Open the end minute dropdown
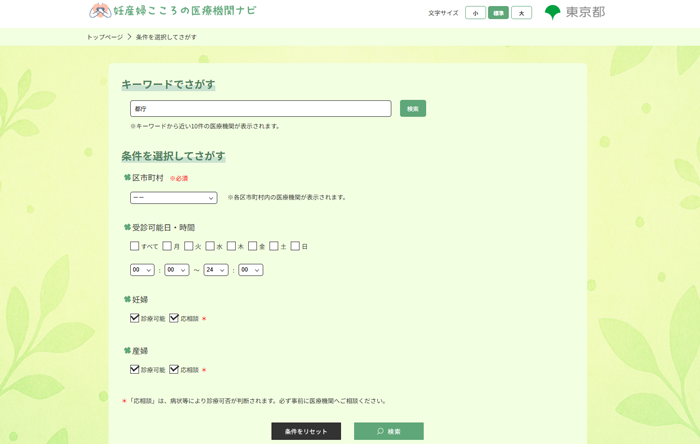The height and width of the screenshot is (444, 700). click(251, 270)
